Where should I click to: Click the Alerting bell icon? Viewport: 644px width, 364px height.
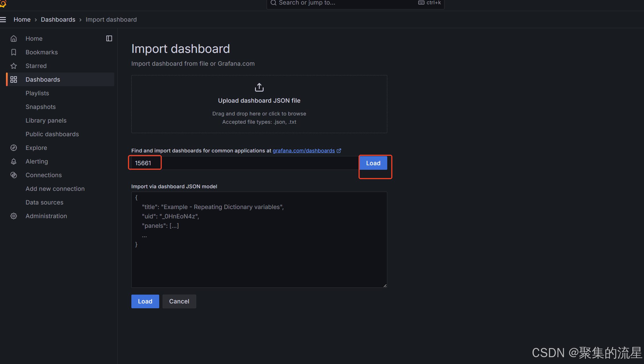14,162
